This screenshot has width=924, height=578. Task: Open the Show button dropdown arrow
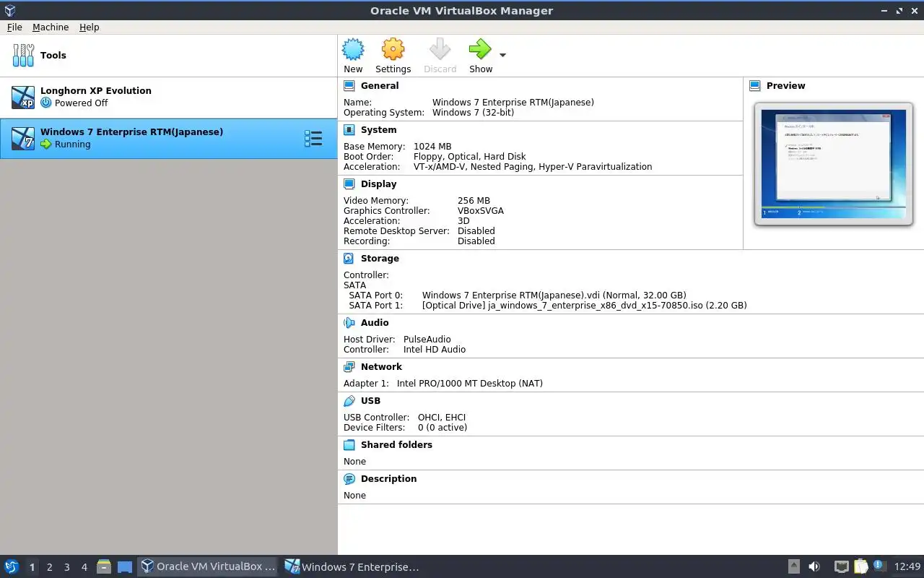click(x=502, y=55)
